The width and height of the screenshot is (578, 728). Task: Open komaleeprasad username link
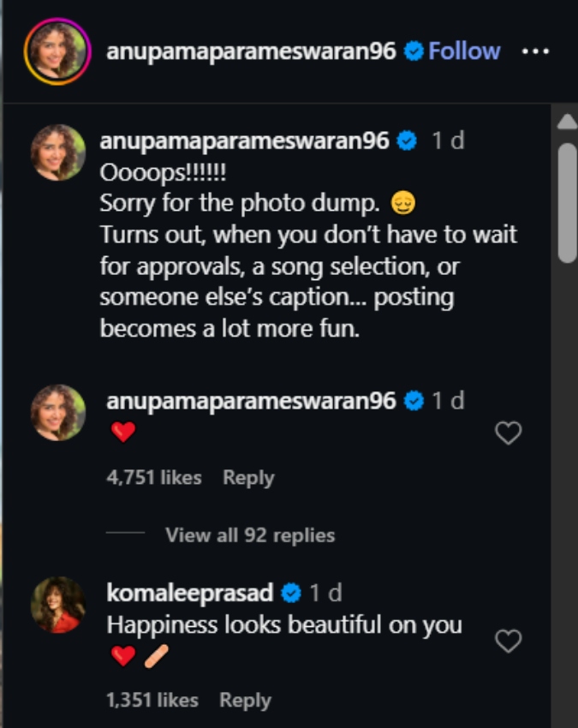[x=190, y=593]
